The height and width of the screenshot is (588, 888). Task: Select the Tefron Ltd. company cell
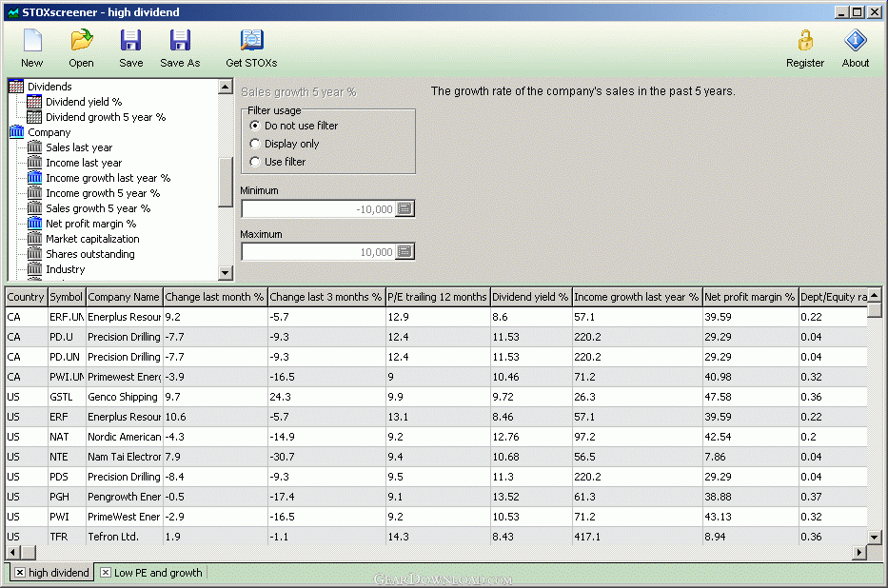[x=124, y=537]
